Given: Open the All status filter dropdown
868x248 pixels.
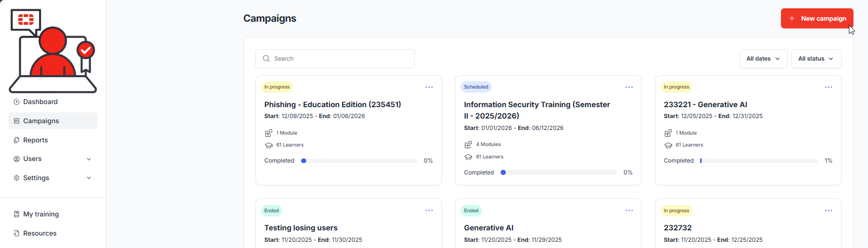Looking at the screenshot, I should pos(816,59).
